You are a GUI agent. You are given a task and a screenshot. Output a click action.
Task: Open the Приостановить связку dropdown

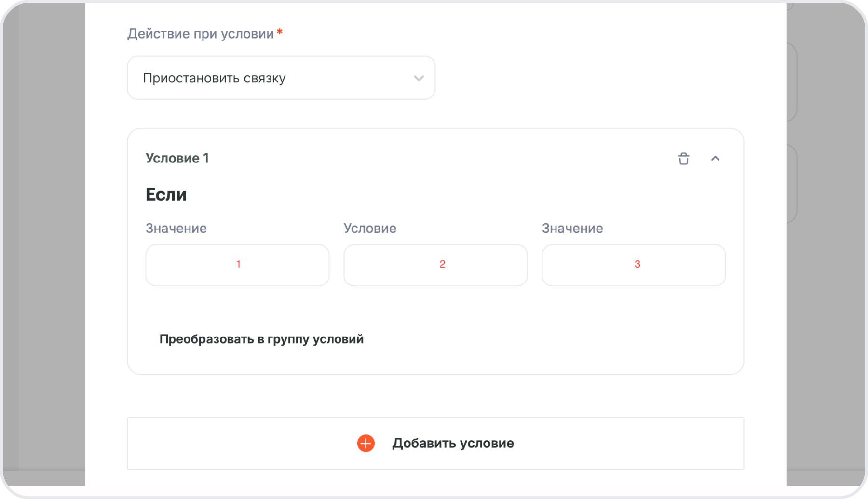click(x=281, y=78)
